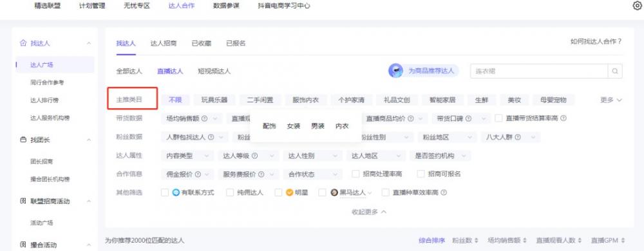The width and height of the screenshot is (644, 251).
Task: Enable the 有联系方式 checkbox
Action: [x=165, y=192]
